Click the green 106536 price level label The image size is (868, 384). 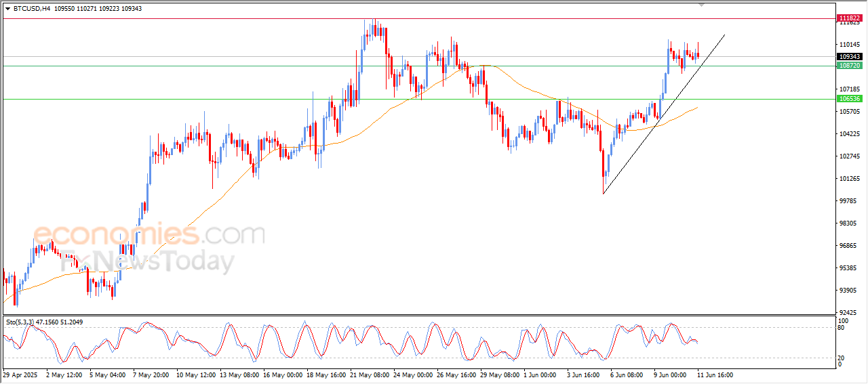click(x=850, y=99)
